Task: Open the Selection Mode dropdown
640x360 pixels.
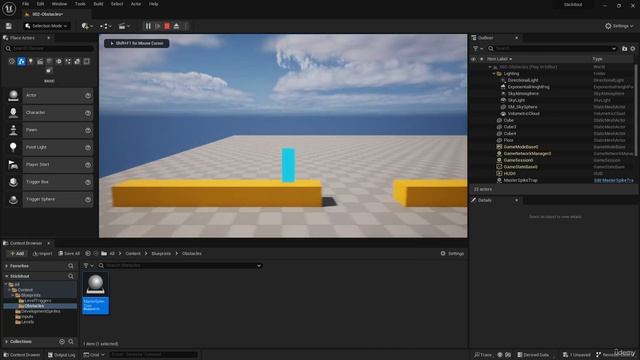Action: pos(46,26)
